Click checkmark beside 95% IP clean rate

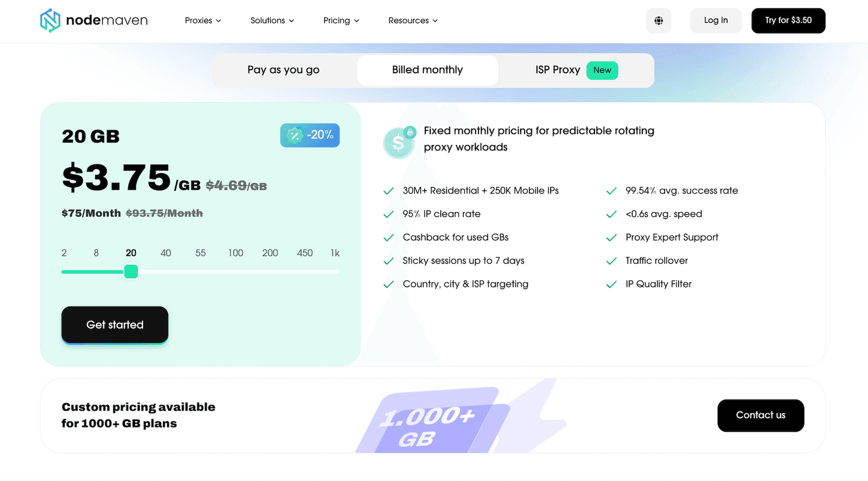click(x=388, y=214)
